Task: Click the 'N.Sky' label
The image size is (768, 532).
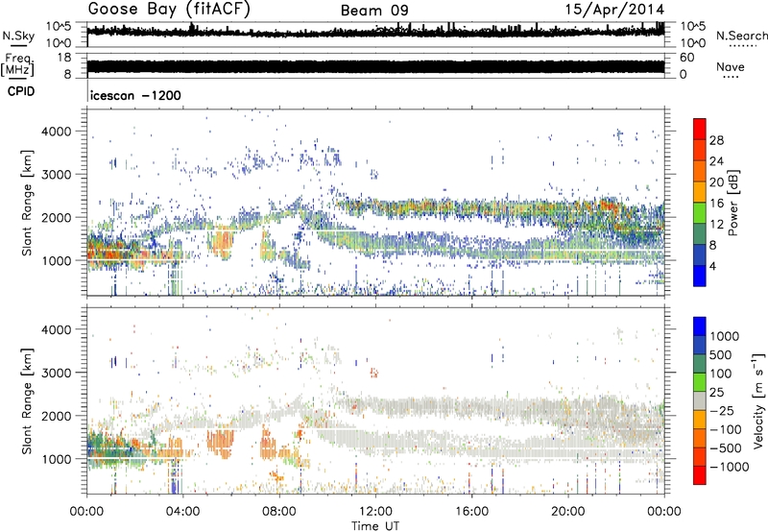Action: 18,36
